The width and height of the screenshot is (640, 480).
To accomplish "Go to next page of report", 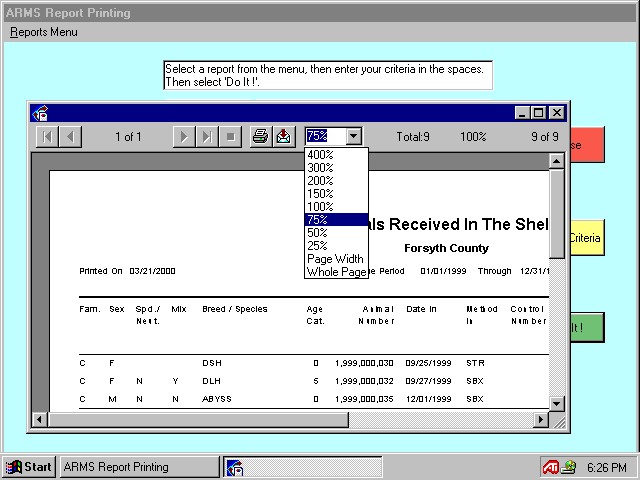I will tap(184, 137).
